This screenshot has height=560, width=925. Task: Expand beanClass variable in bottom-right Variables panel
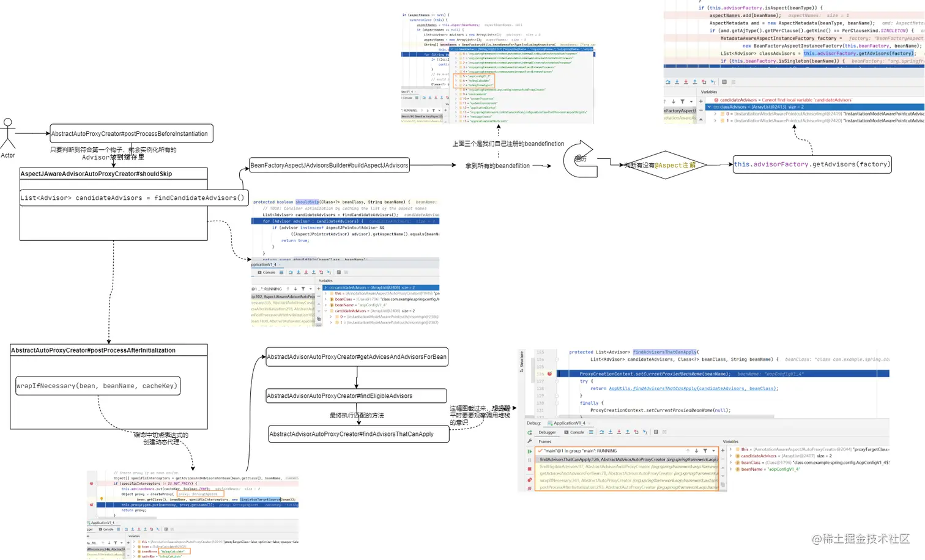(730, 463)
